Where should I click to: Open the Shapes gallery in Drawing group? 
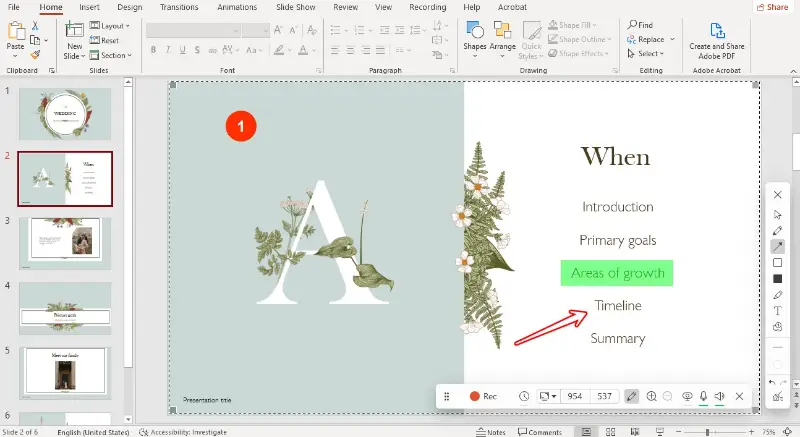474,39
